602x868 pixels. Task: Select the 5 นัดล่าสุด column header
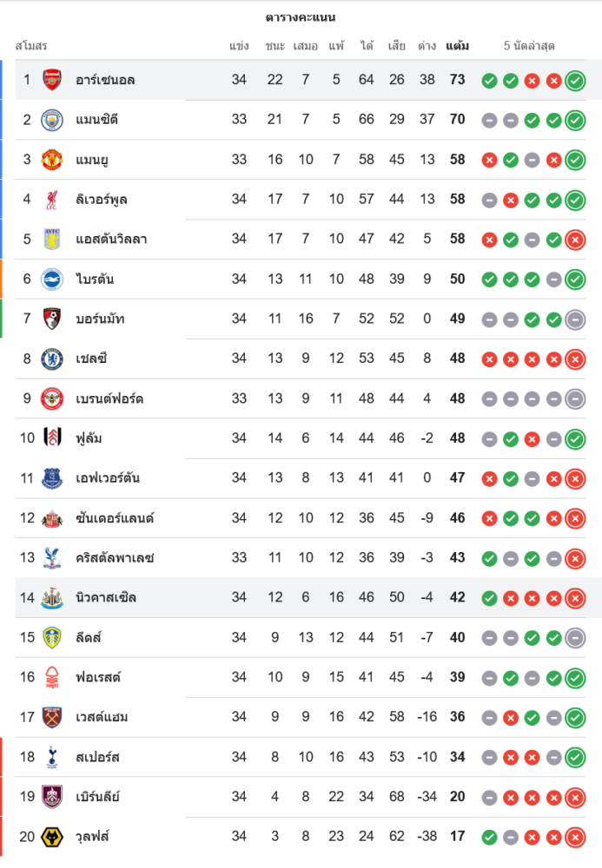pos(528,45)
